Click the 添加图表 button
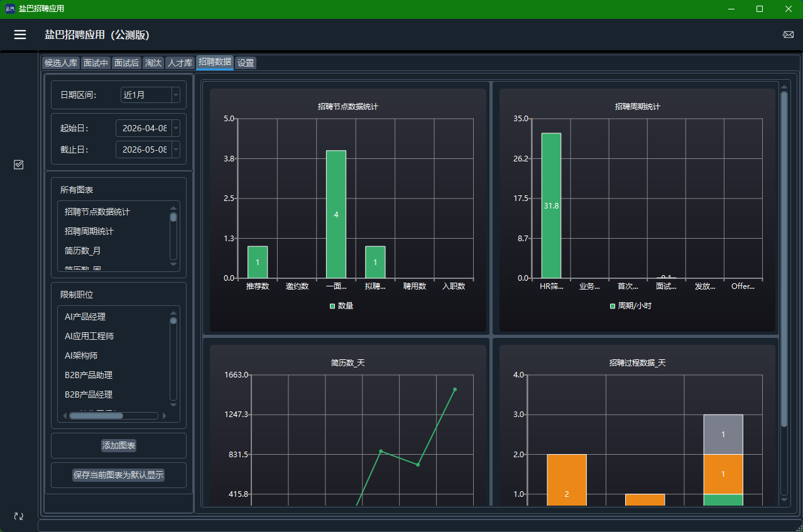The image size is (803, 532). (119, 445)
